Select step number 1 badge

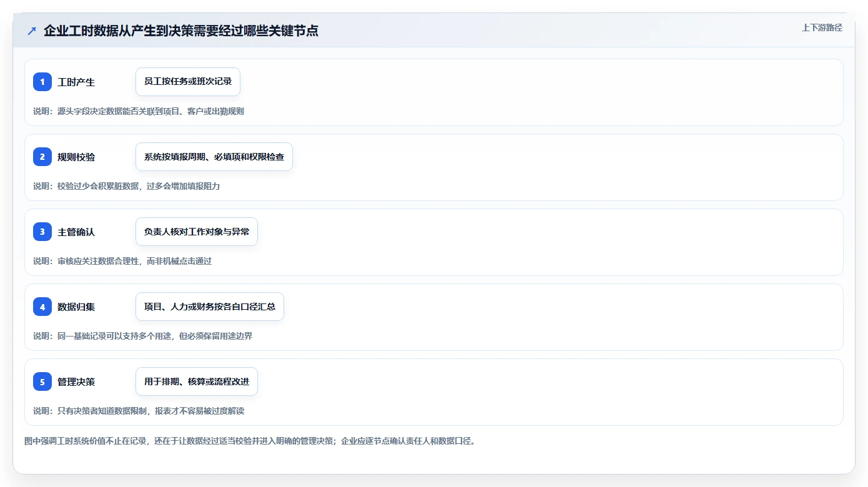(42, 82)
